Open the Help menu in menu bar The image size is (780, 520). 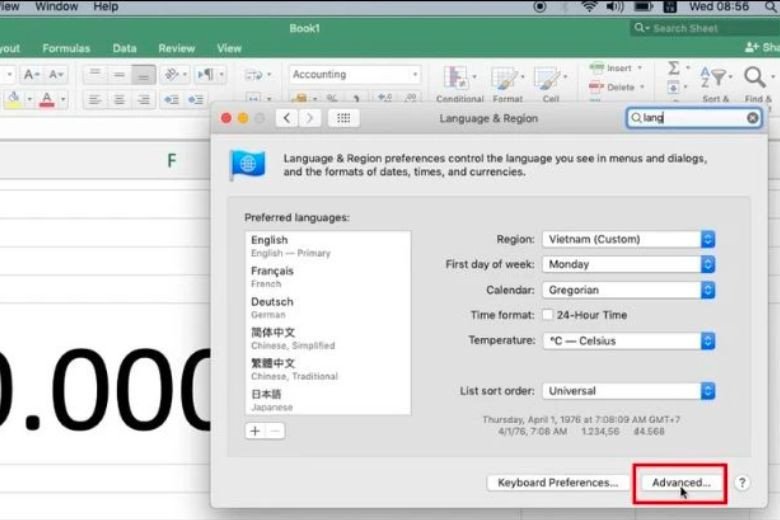(105, 7)
